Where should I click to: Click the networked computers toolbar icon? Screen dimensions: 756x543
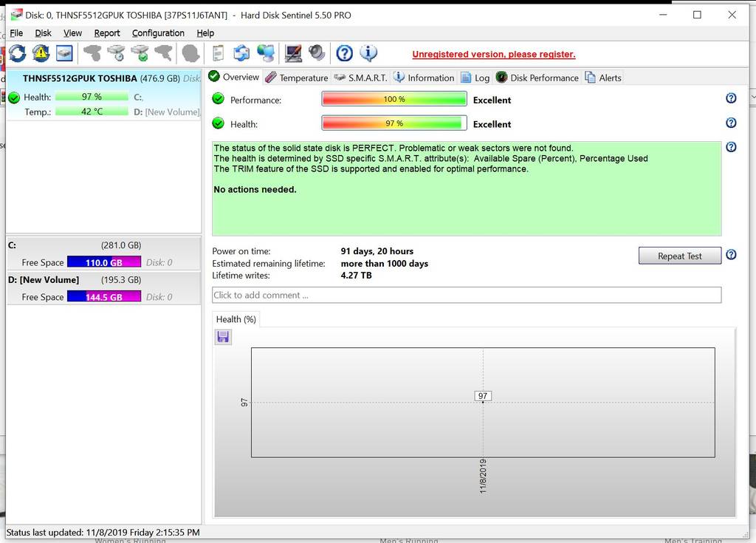pos(265,53)
